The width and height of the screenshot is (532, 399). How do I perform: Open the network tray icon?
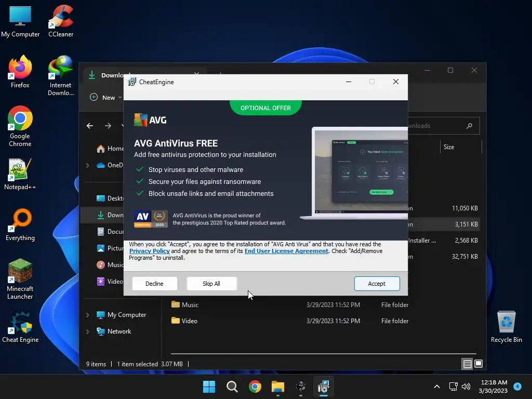(453, 387)
